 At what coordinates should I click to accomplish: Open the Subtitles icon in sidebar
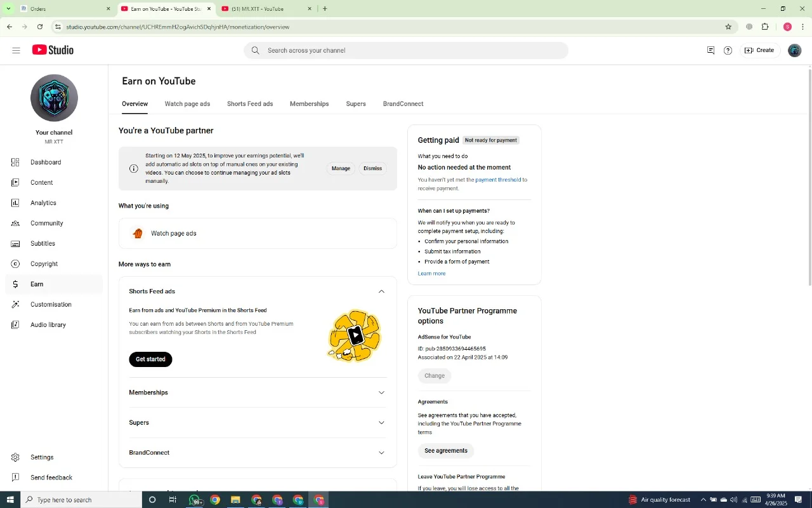(x=15, y=244)
